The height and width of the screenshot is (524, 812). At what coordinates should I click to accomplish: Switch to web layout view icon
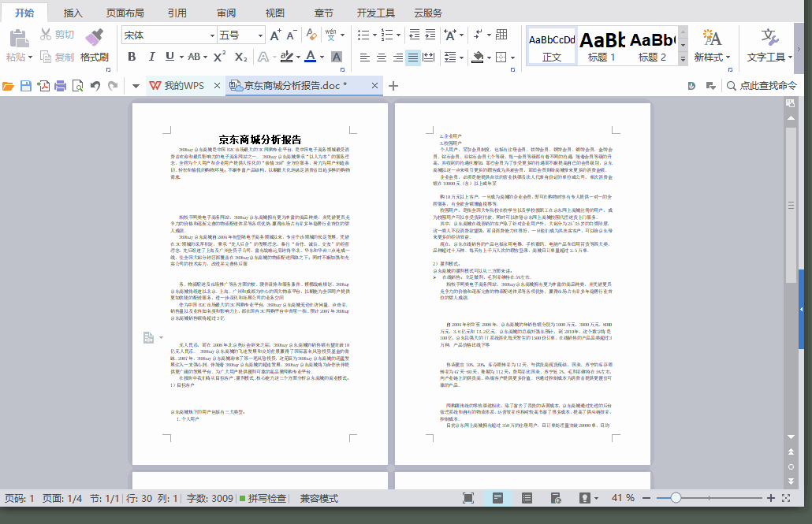[556, 498]
